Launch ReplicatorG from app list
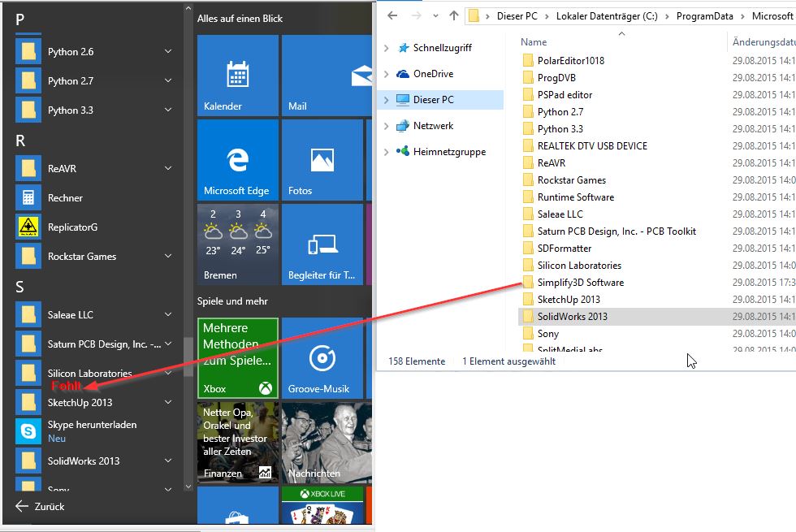796x532 pixels. coord(72,227)
